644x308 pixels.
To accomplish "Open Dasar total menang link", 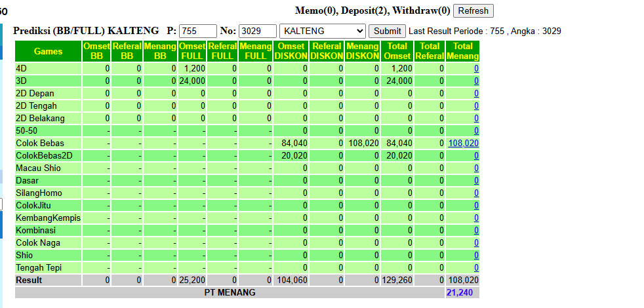I will click(476, 181).
